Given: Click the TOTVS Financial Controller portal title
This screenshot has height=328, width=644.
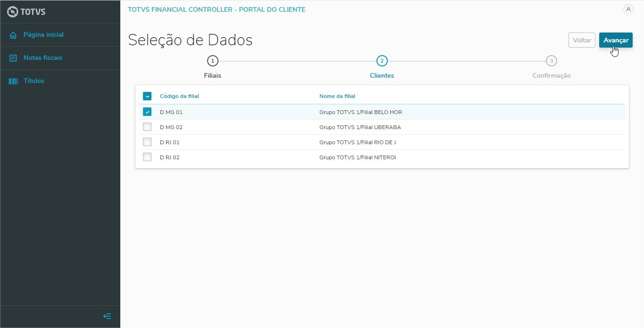Looking at the screenshot, I should (x=217, y=9).
